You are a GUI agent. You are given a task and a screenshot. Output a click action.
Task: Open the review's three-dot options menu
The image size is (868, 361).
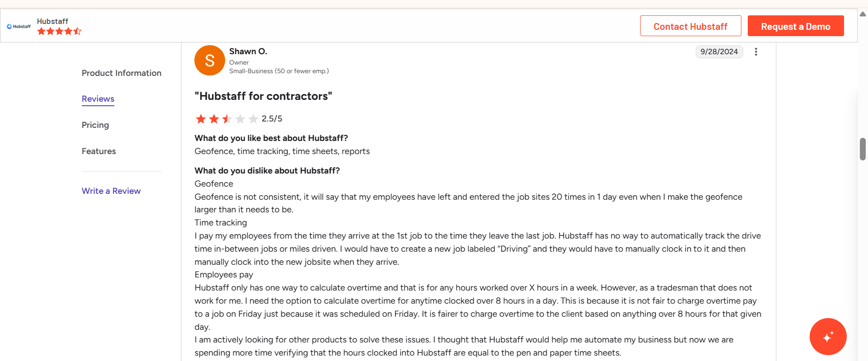tap(756, 52)
